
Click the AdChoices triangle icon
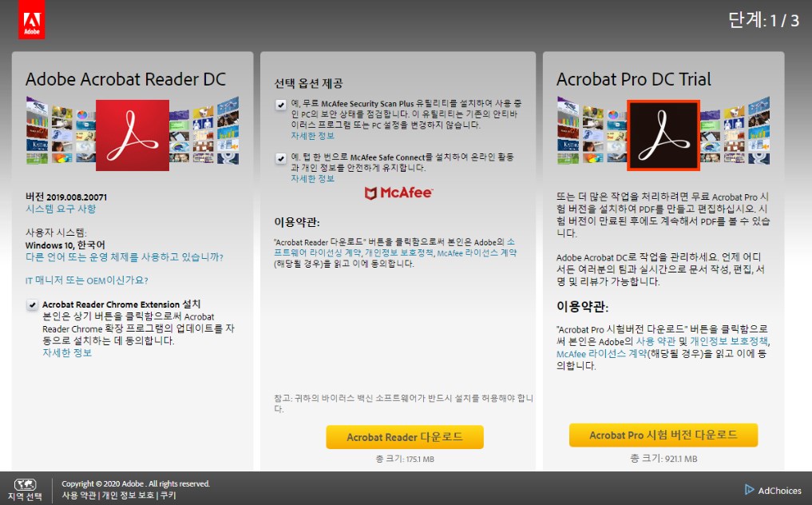pos(749,490)
